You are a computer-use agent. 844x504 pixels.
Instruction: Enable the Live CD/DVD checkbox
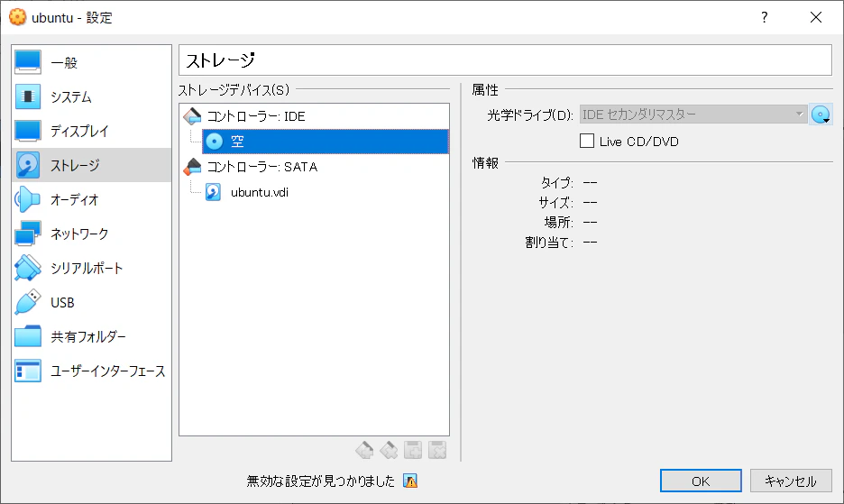pyautogui.click(x=587, y=141)
